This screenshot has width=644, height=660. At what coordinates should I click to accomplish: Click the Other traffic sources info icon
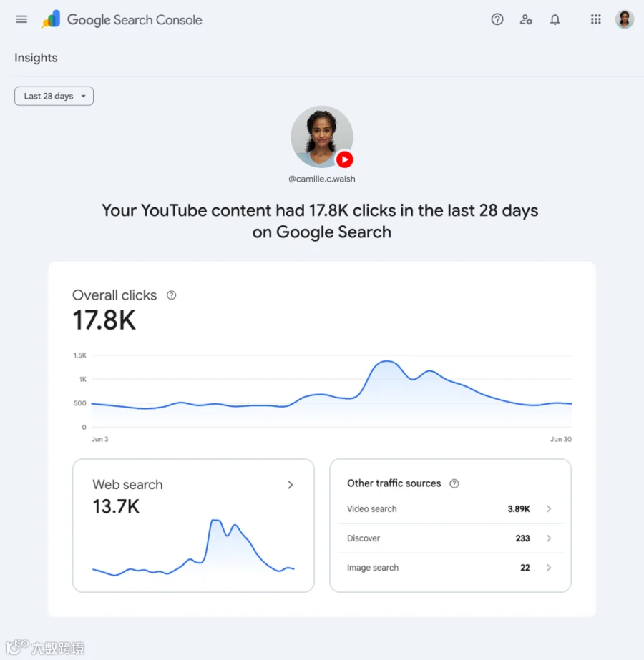[x=454, y=483]
